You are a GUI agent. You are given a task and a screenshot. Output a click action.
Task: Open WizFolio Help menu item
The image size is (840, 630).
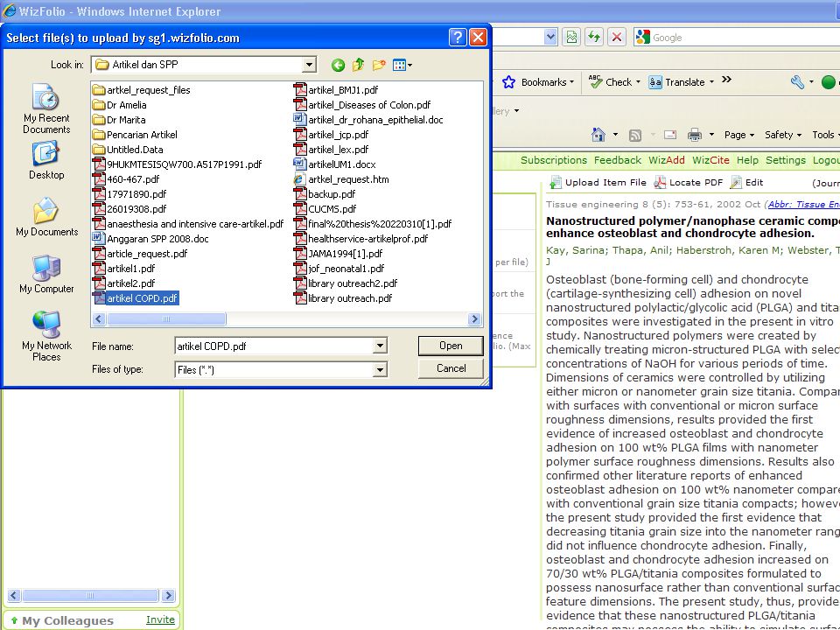[x=747, y=160]
